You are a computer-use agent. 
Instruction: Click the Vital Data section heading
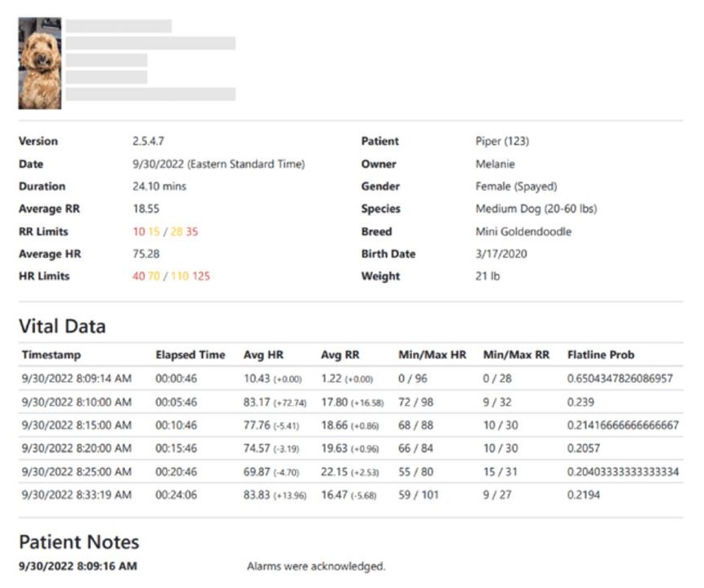click(x=62, y=326)
